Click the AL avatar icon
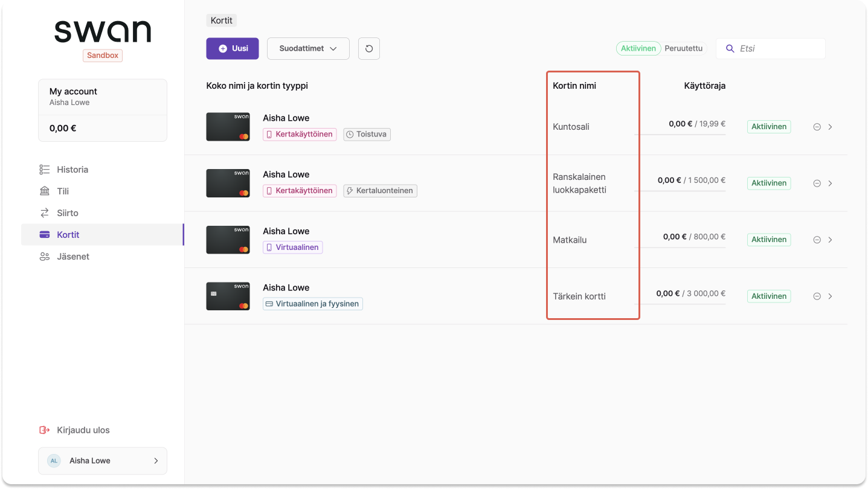This screenshot has width=868, height=489. point(54,461)
